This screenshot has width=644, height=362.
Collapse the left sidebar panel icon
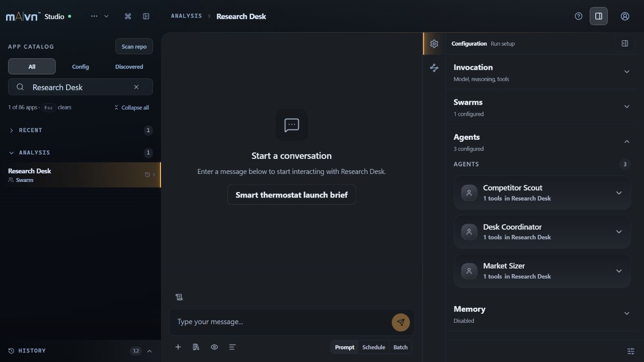146,16
